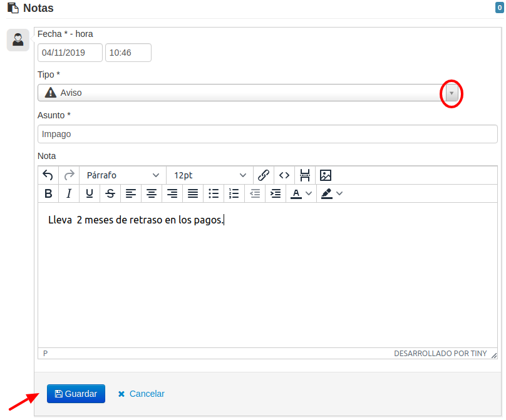Viewport: 506px width, 420px height.
Task: Justify the paragraph text
Action: (193, 193)
